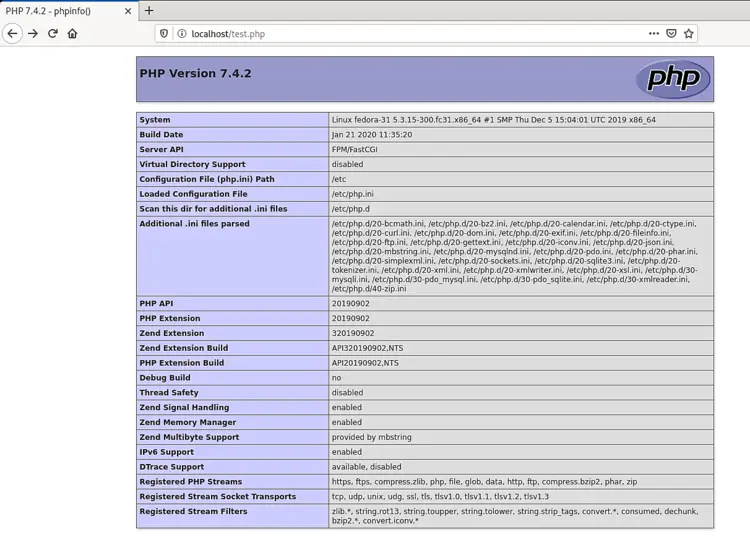This screenshot has height=537, width=750.
Task: Click the Forward navigation arrow
Action: tap(33, 34)
